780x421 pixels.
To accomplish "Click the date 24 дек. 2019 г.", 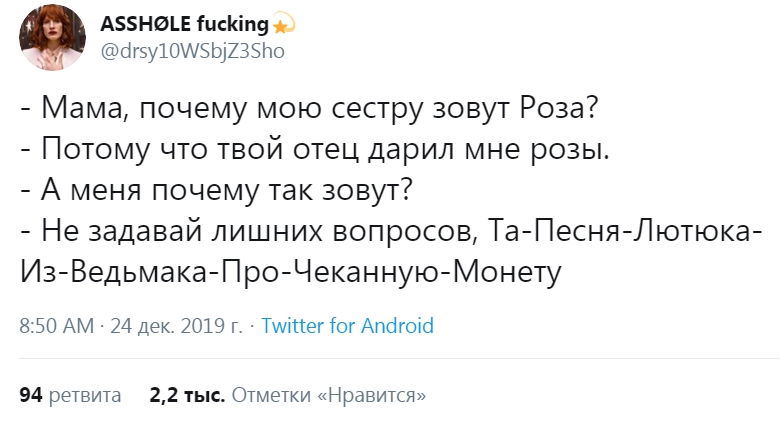I will tap(176, 325).
